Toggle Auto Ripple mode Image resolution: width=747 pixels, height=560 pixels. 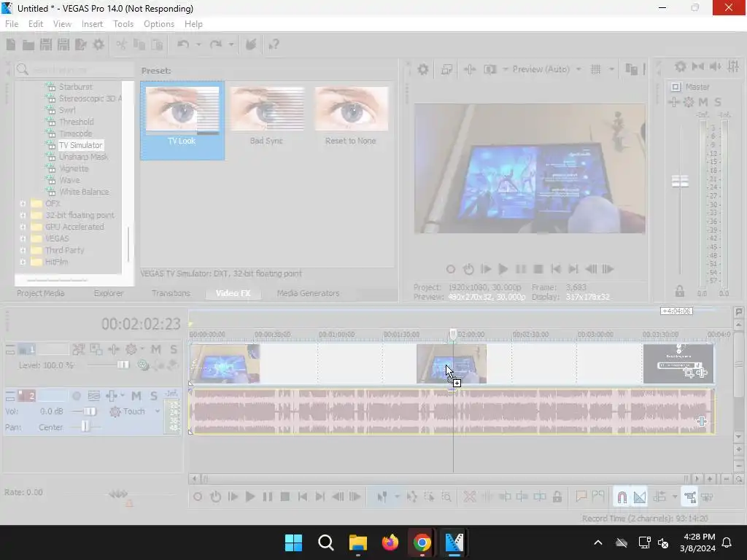click(659, 497)
